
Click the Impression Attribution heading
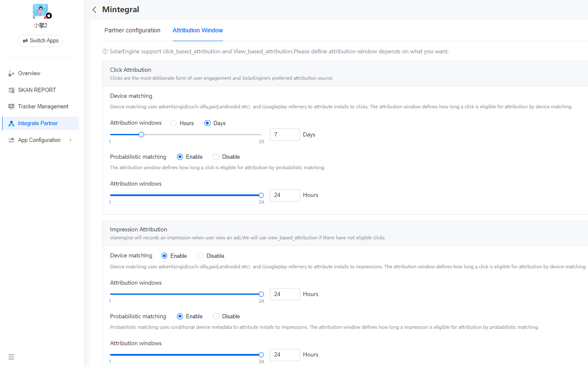[139, 229]
